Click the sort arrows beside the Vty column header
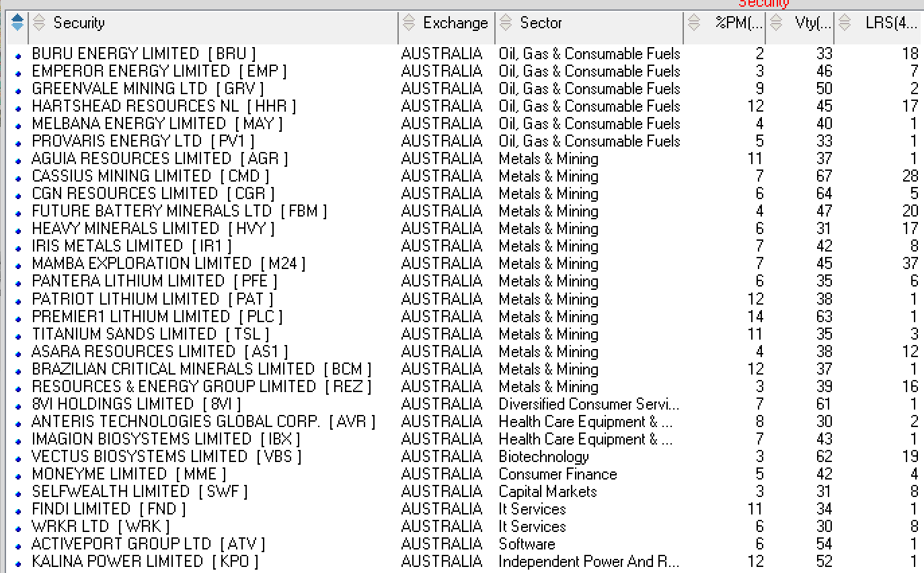 (x=776, y=23)
